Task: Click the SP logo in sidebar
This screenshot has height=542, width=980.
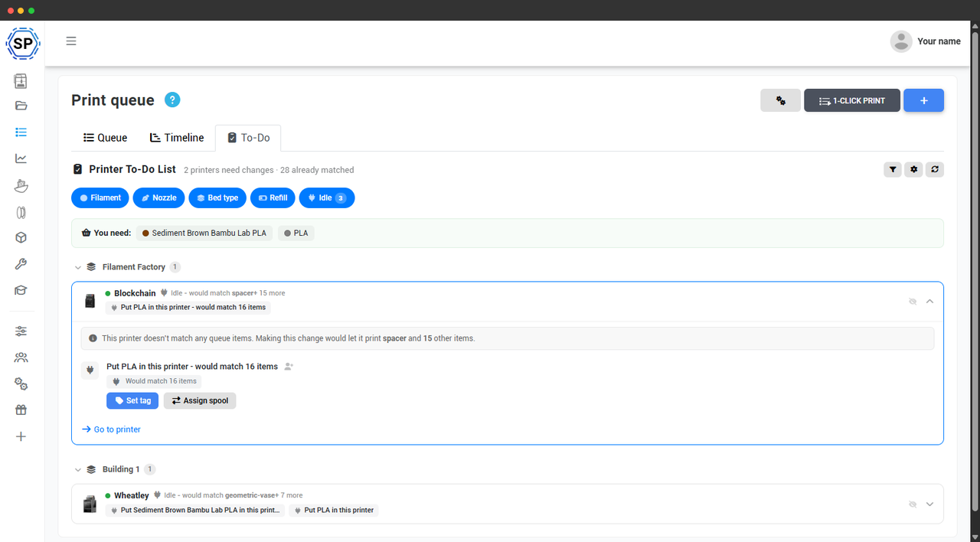Action: pyautogui.click(x=22, y=44)
